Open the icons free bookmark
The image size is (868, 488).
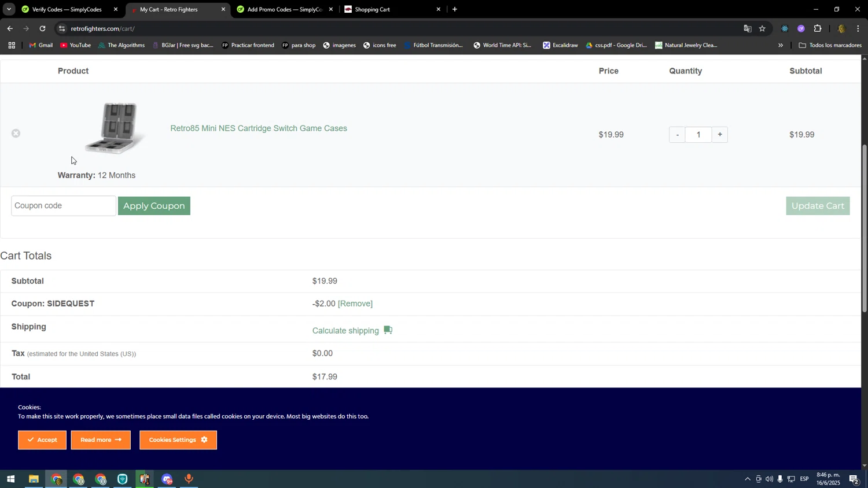(x=380, y=45)
